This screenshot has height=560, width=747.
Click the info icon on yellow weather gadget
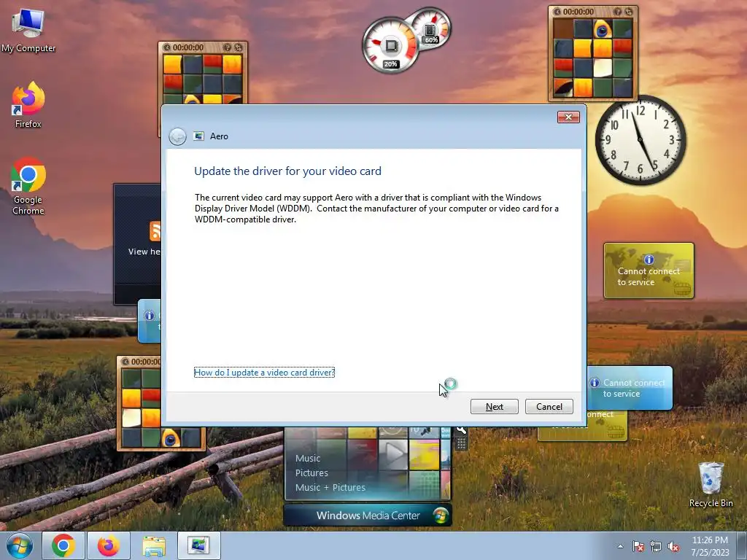pyautogui.click(x=649, y=260)
